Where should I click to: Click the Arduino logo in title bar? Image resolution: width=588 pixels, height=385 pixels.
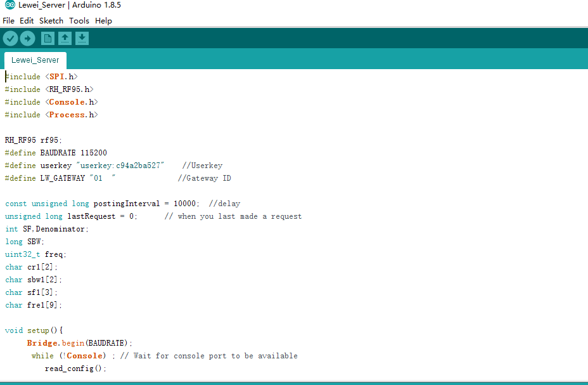point(10,5)
